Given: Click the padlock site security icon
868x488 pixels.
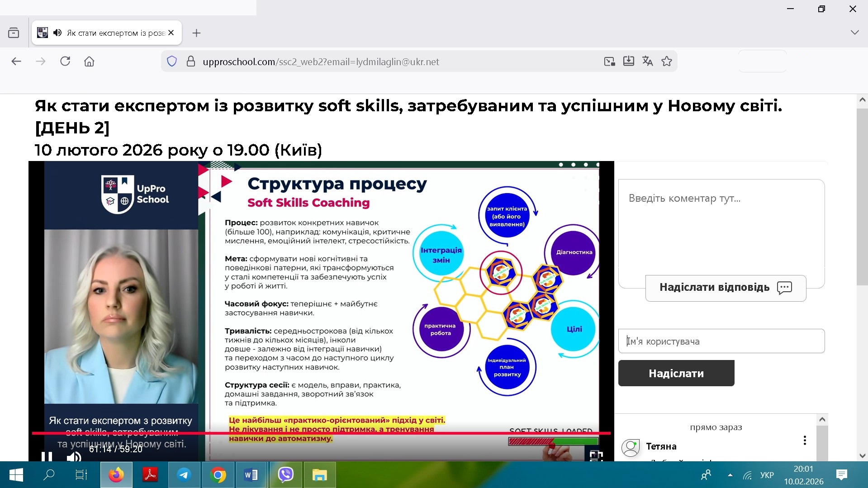Looking at the screenshot, I should [x=190, y=62].
